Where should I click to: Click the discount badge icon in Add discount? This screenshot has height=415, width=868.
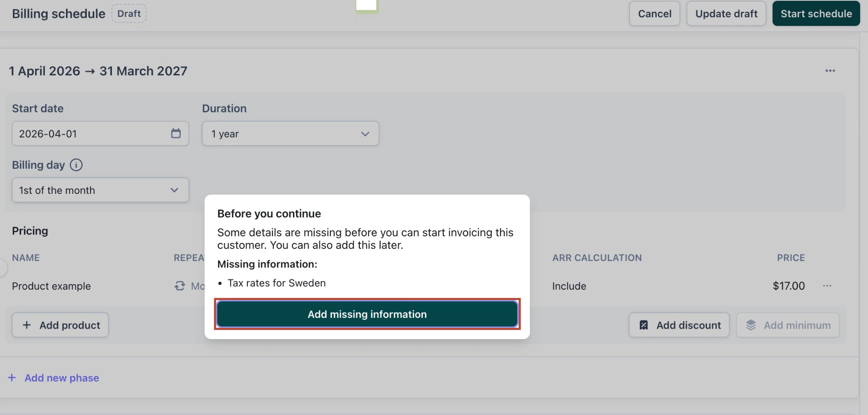point(644,325)
